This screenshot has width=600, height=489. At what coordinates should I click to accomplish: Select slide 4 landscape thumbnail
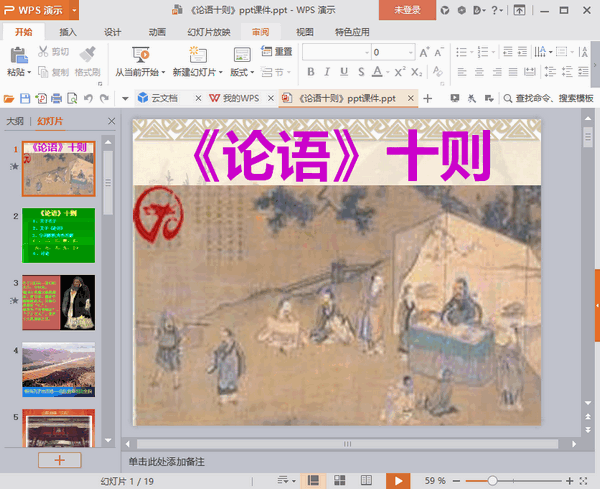[x=59, y=370]
